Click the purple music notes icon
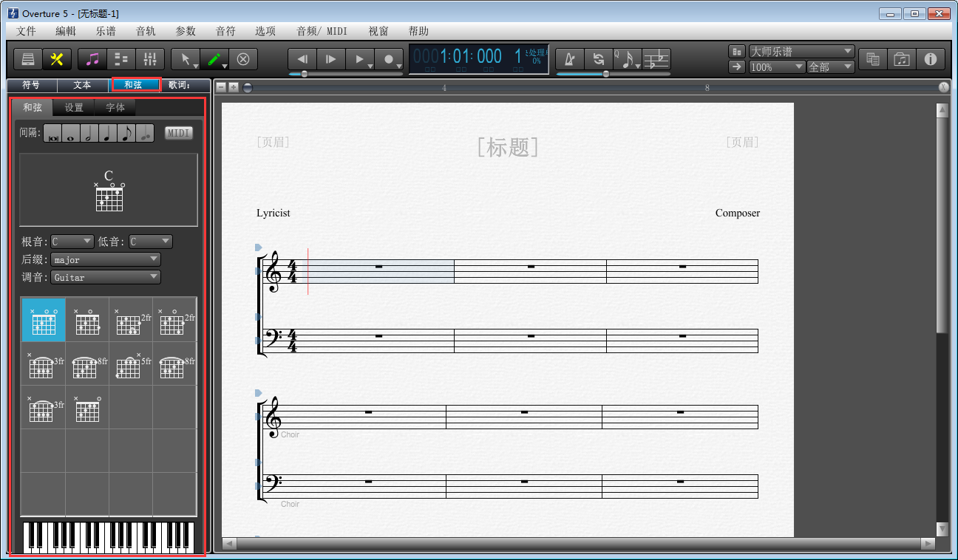Viewport: 958px width, 560px height. tap(92, 59)
